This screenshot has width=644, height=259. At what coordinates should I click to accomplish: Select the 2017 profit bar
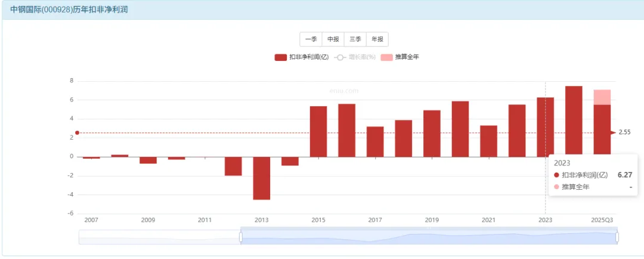[375, 142]
